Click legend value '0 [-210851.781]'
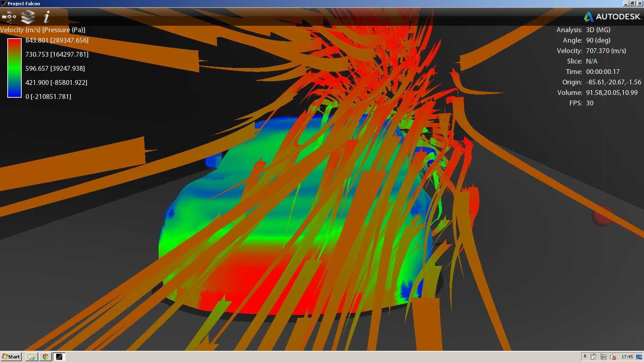The image size is (644, 362). click(x=48, y=97)
